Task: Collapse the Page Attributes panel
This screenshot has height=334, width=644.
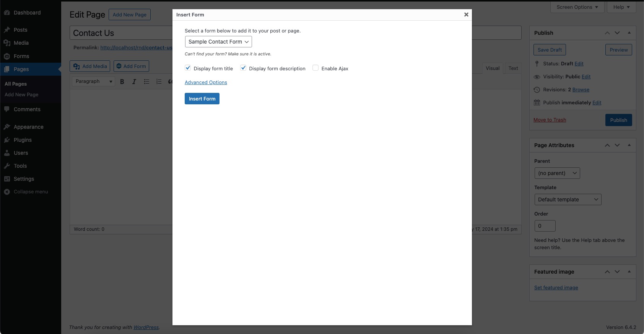Action: point(629,145)
